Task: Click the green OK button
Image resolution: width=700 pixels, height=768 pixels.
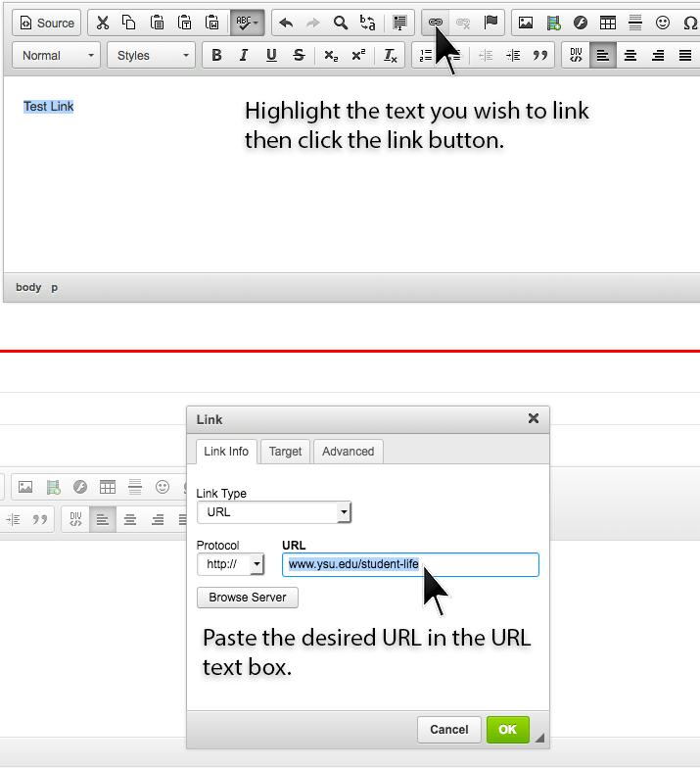Action: coord(507,729)
